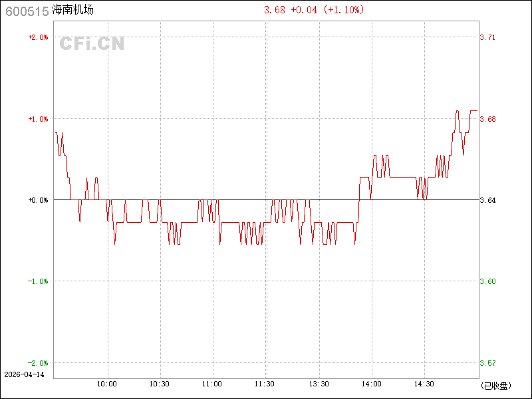Click the stock code 600515

pyautogui.click(x=25, y=11)
